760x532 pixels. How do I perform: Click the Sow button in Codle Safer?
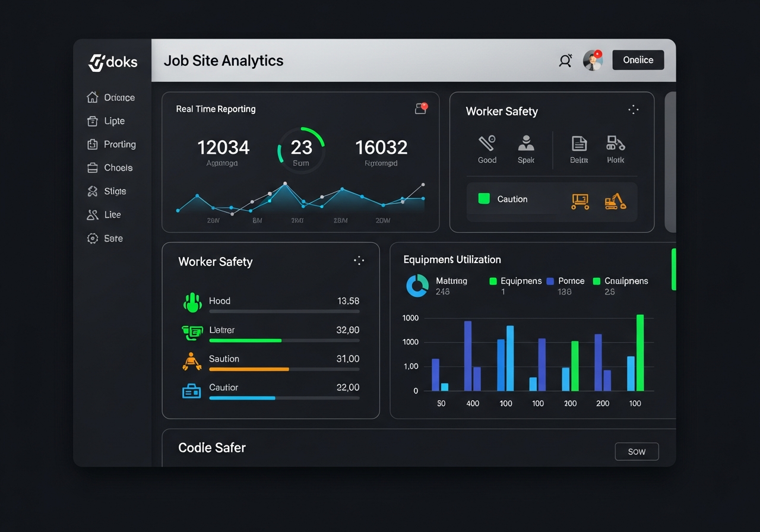coord(637,452)
